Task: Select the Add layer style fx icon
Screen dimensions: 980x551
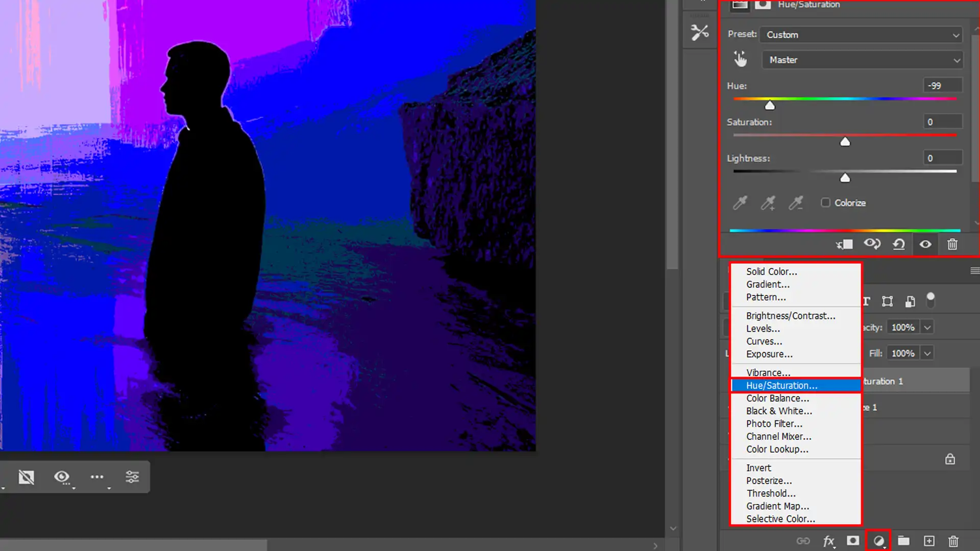Action: (x=829, y=541)
